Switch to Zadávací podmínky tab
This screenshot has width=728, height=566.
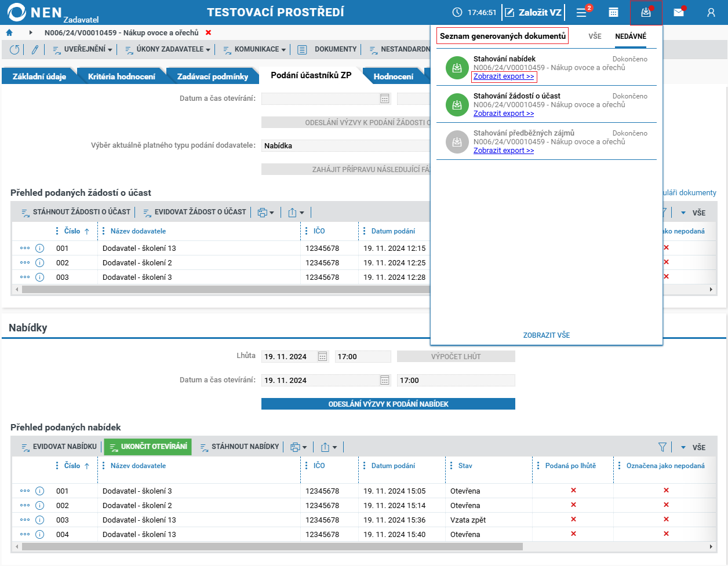click(213, 76)
